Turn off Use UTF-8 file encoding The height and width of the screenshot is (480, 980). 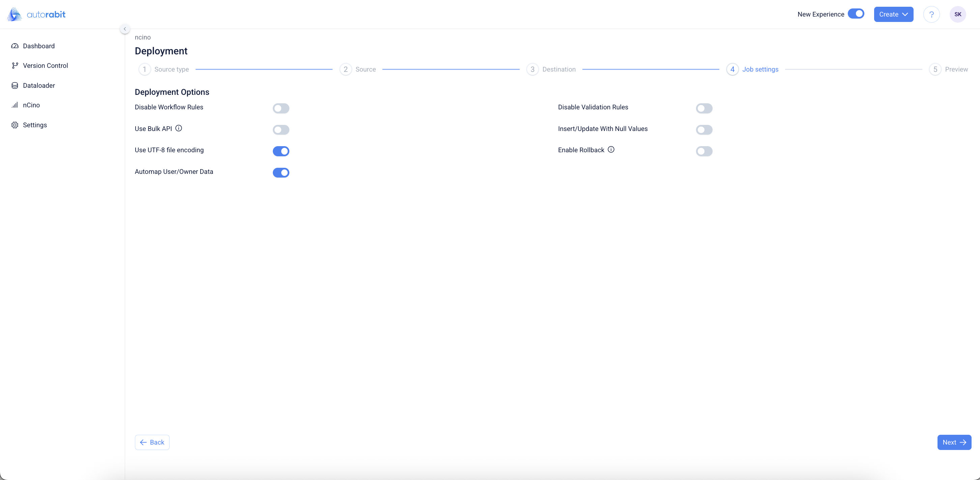pos(281,151)
